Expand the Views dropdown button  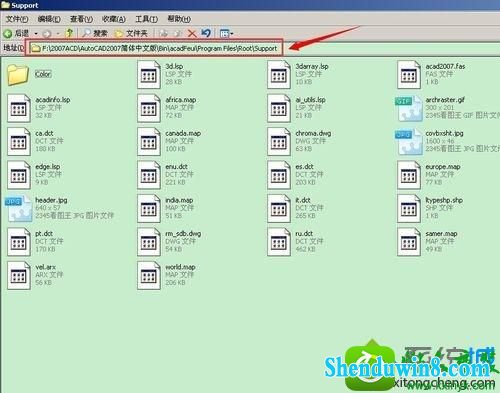tap(227, 33)
